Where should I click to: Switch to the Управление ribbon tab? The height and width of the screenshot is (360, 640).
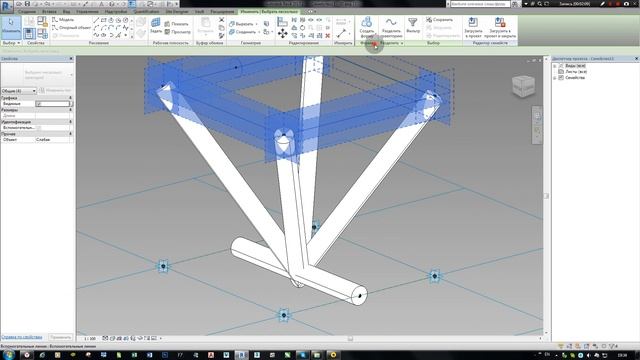pos(87,12)
